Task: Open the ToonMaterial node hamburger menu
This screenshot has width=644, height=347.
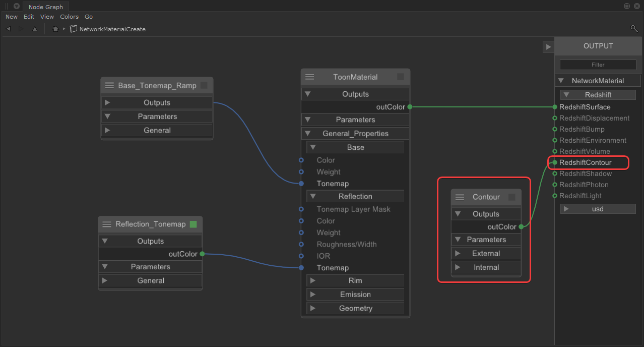Action: pos(310,77)
